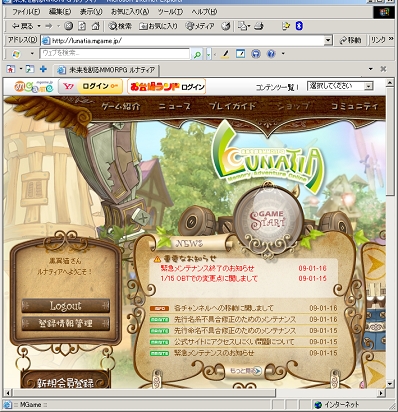The image size is (398, 412).
Task: Open the ゲーム紹介 site navigation item
Action: click(x=121, y=106)
